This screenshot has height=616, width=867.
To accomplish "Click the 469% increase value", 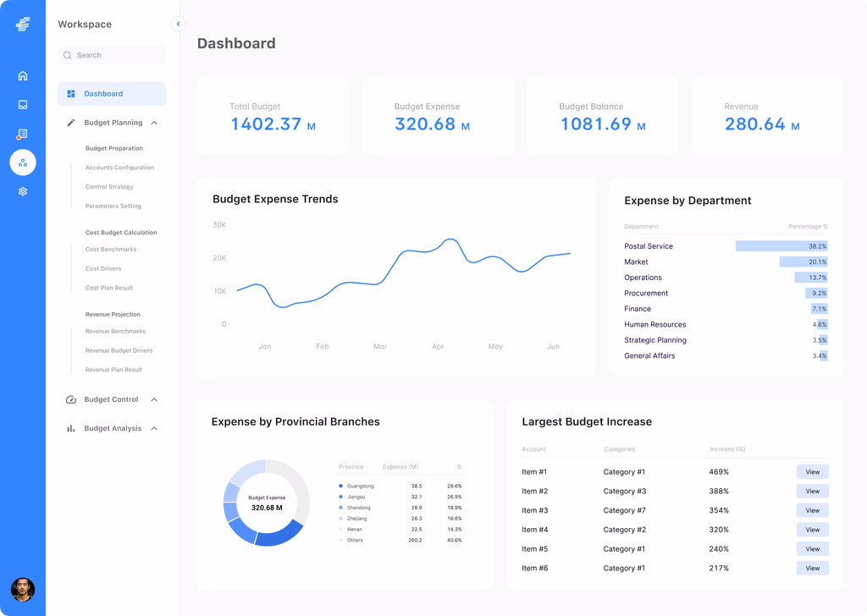I will [719, 472].
